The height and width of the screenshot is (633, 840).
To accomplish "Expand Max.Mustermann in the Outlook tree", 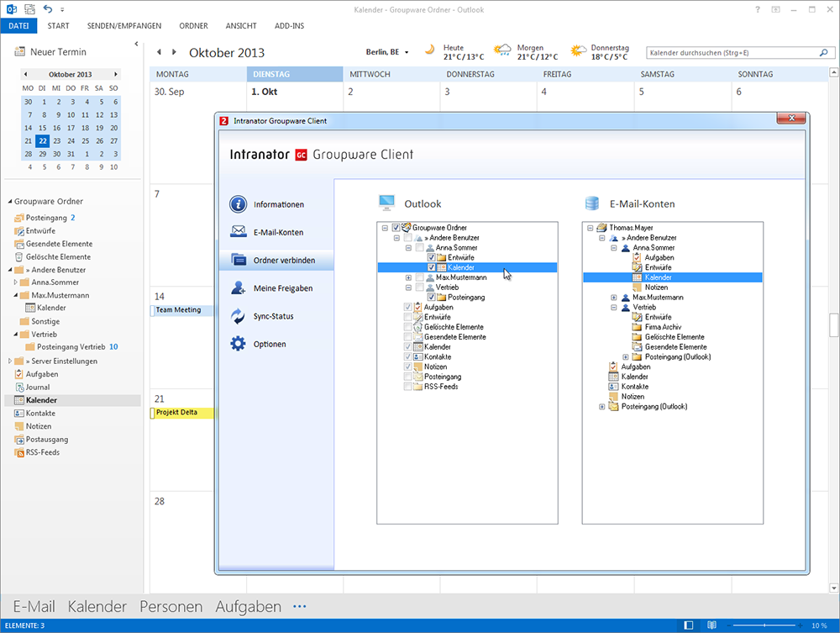I will pos(408,277).
